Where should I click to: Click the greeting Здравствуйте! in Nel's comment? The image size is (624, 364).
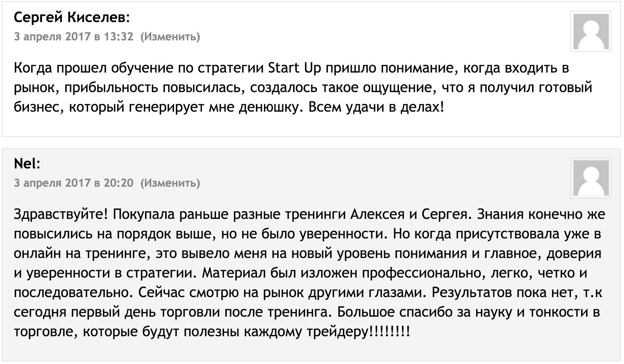click(x=61, y=214)
